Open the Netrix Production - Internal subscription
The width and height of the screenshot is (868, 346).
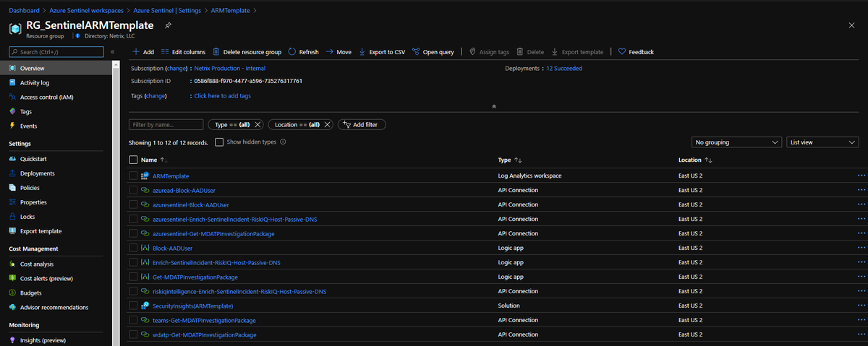(x=229, y=68)
